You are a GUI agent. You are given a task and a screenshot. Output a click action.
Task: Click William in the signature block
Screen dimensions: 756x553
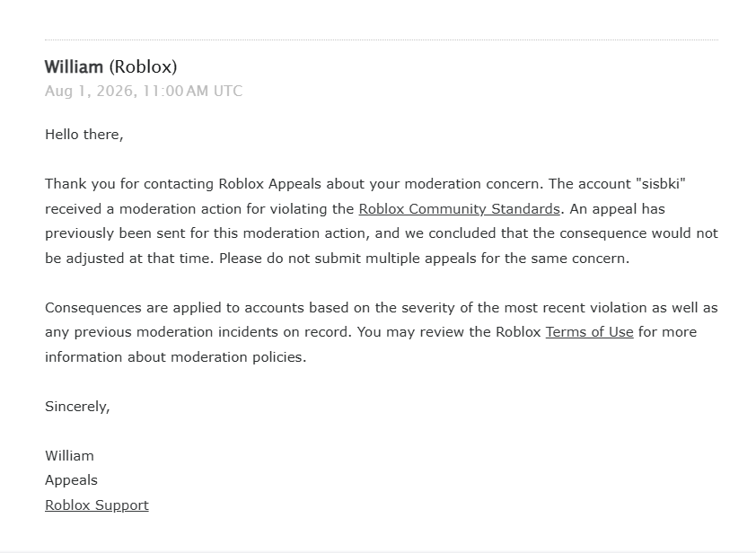(x=69, y=456)
